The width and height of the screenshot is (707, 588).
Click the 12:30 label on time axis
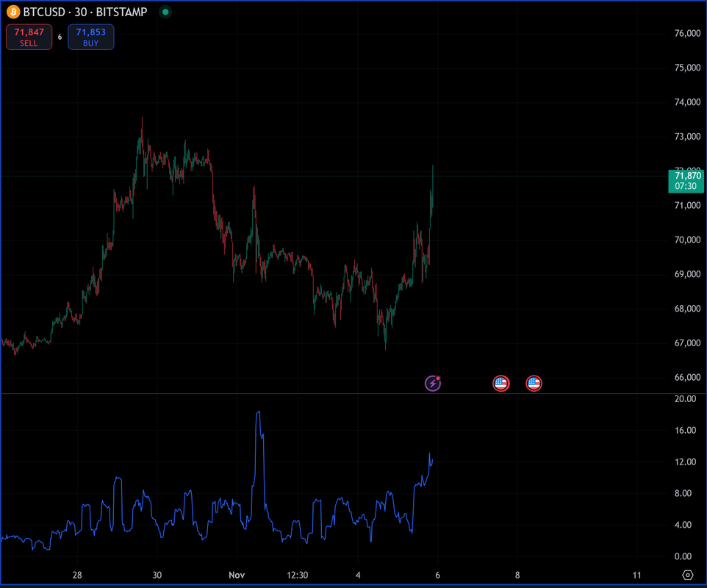click(x=298, y=575)
